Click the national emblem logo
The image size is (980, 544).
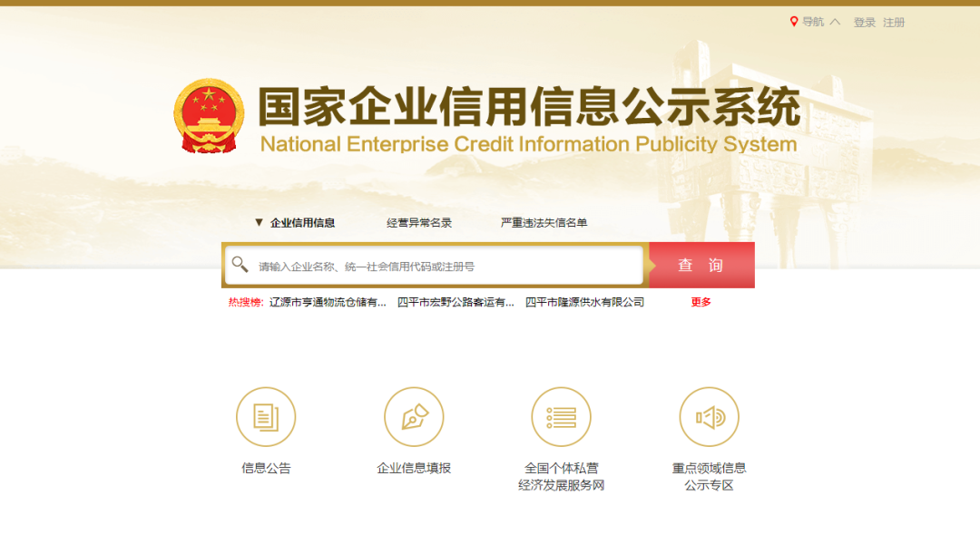point(209,116)
